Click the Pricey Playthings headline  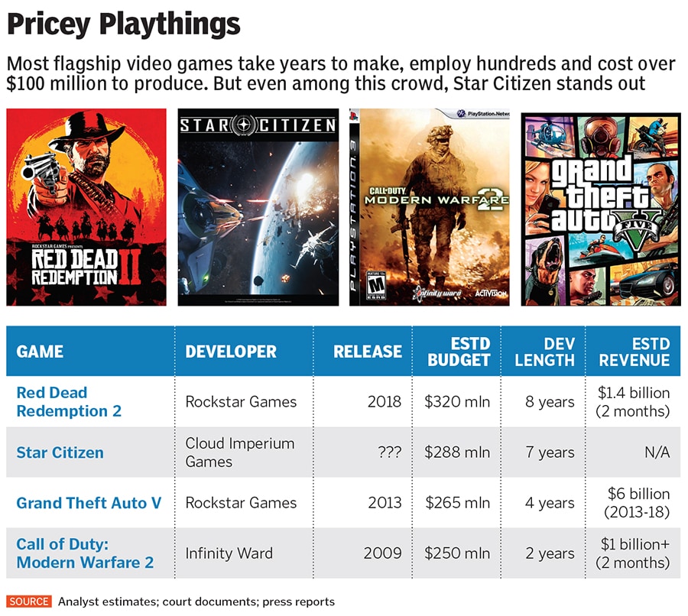(124, 24)
